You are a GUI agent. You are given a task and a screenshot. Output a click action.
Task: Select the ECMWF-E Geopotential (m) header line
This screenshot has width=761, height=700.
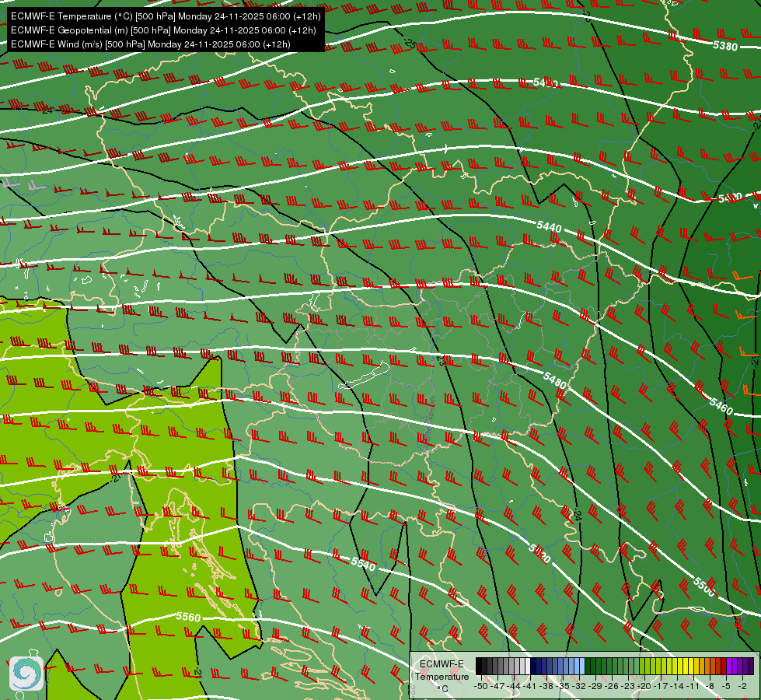click(x=163, y=30)
